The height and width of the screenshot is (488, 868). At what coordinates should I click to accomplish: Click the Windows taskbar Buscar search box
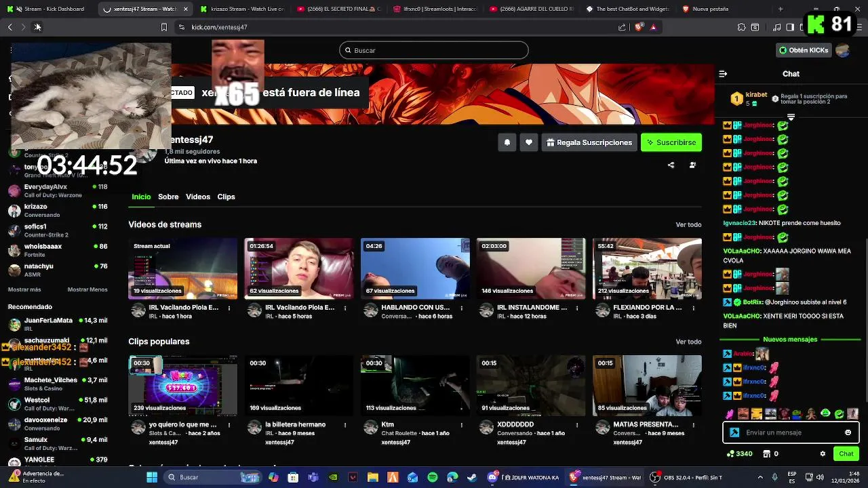pos(212,477)
